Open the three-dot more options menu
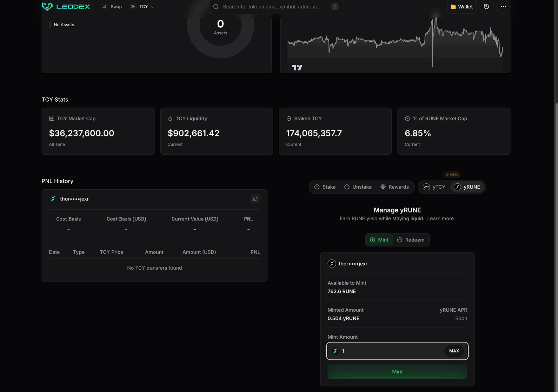558x392 pixels. [503, 7]
